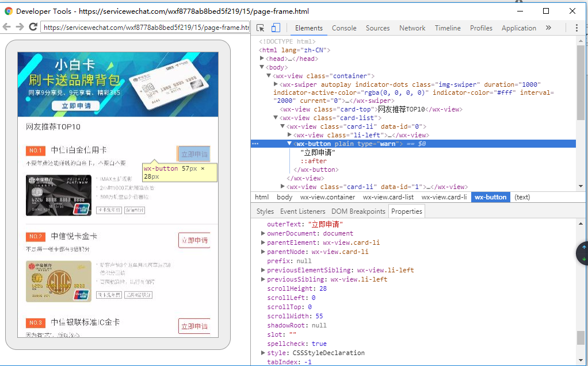Click the Elements panel vertical scrollbar thumb

coord(581,82)
